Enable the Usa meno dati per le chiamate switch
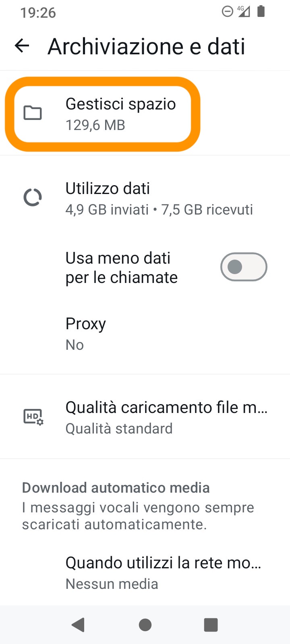 point(243,267)
